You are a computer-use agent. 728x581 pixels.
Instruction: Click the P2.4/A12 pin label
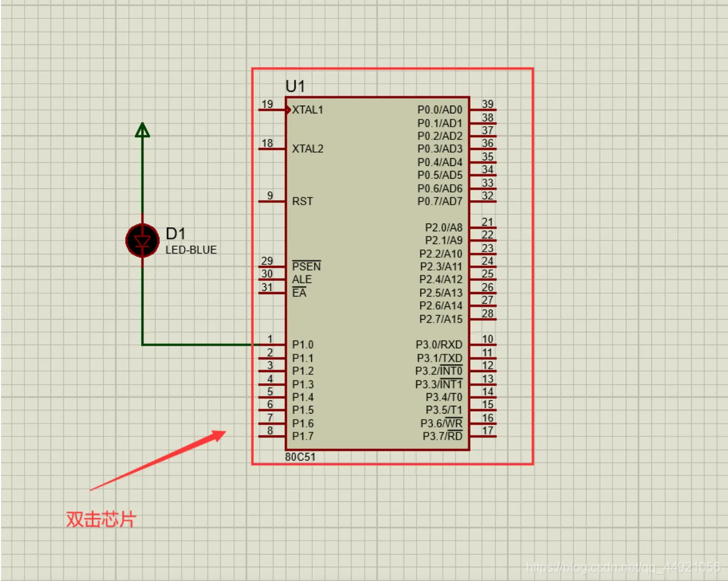pos(441,279)
